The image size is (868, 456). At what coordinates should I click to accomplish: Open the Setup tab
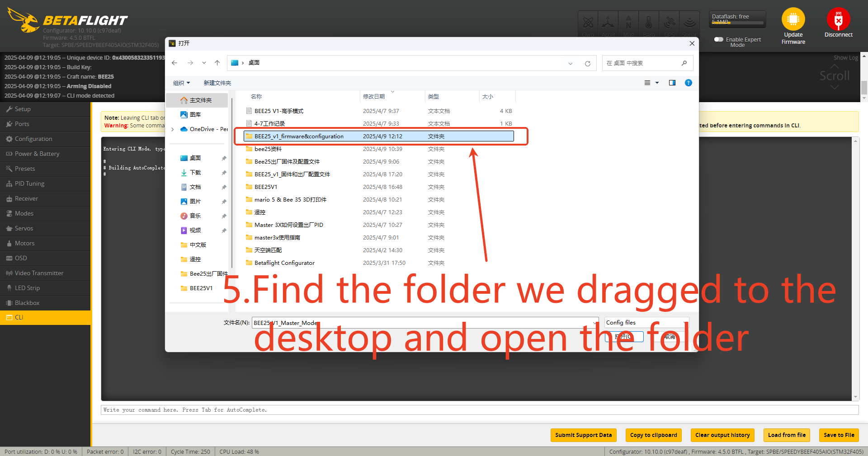click(x=45, y=109)
